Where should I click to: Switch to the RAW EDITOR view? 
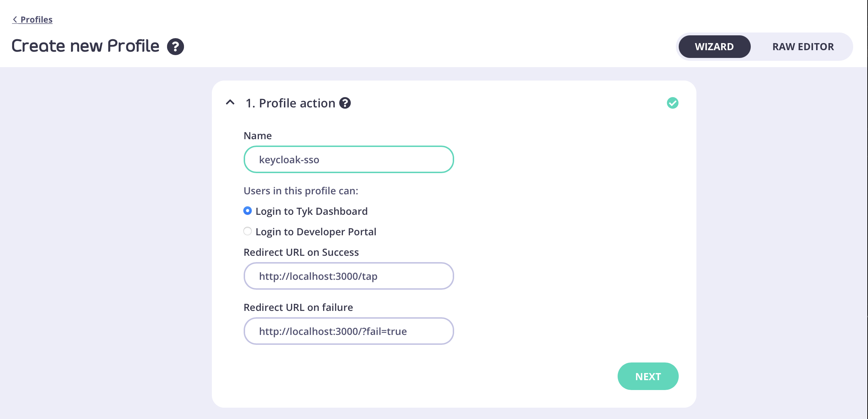click(x=803, y=46)
